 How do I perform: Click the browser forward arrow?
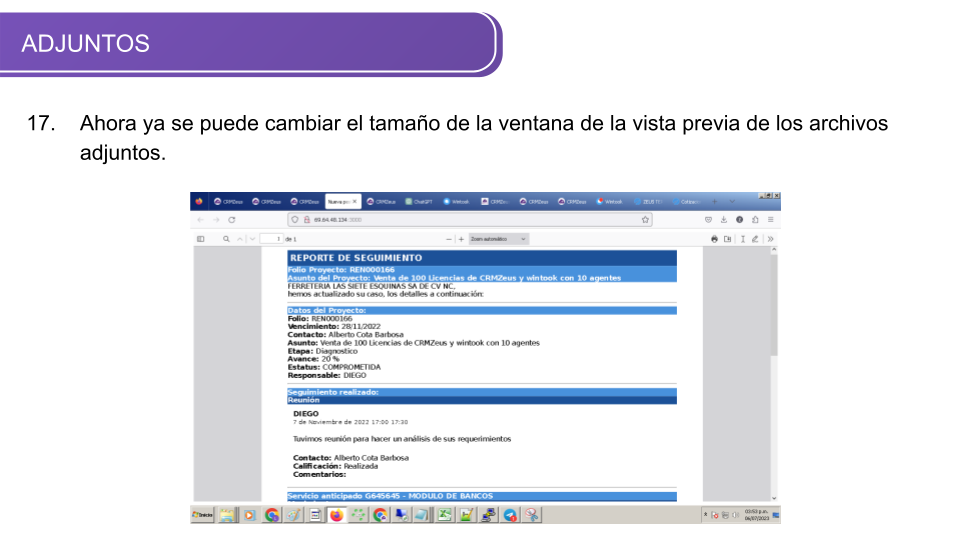[x=216, y=220]
